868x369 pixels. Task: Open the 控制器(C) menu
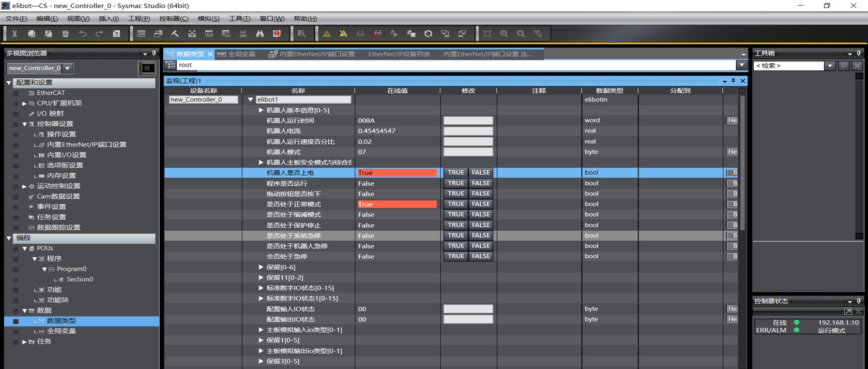point(173,18)
